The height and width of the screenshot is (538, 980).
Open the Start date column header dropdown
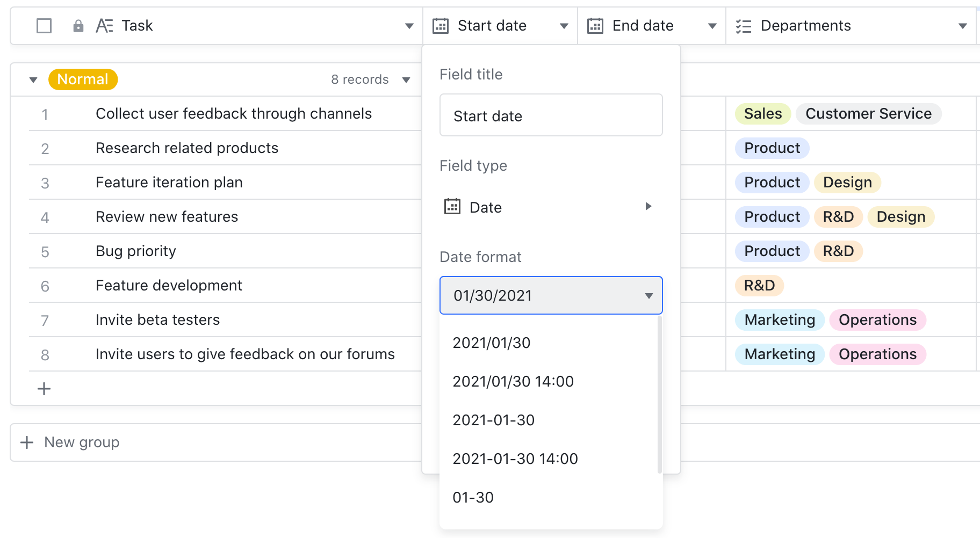564,25
